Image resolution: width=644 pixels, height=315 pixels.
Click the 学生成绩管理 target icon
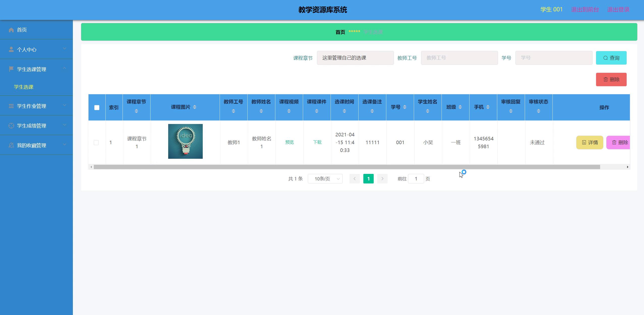click(11, 125)
